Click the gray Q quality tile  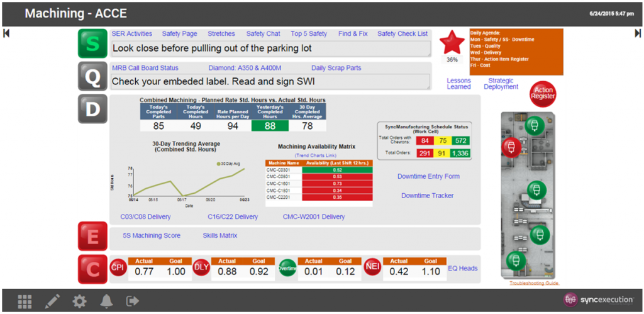(x=92, y=77)
